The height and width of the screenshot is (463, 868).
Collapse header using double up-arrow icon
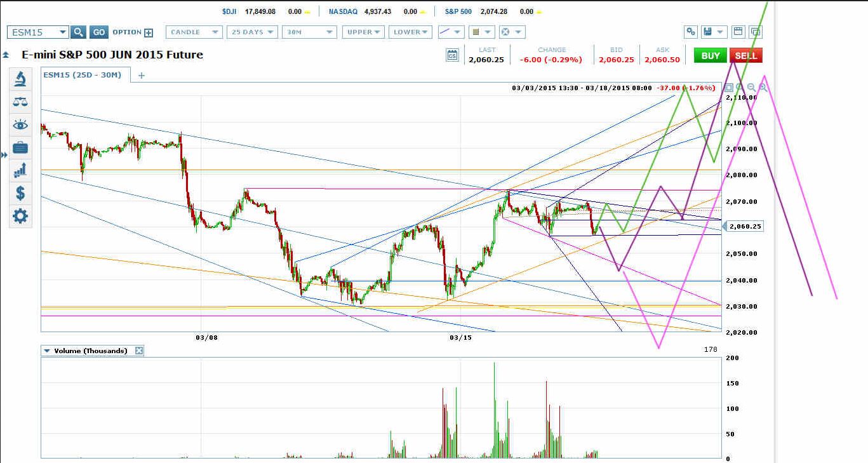pos(6,55)
